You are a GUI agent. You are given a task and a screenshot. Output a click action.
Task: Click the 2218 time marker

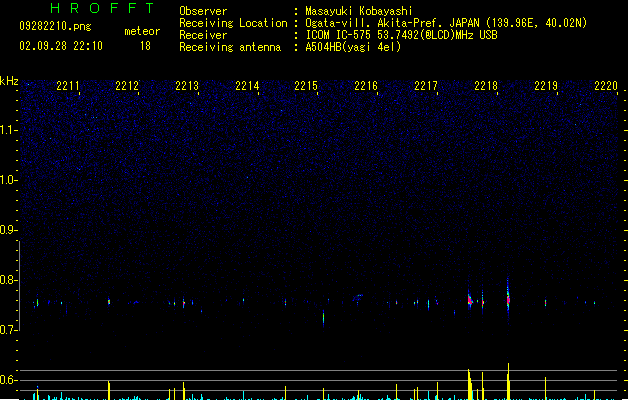[x=486, y=86]
